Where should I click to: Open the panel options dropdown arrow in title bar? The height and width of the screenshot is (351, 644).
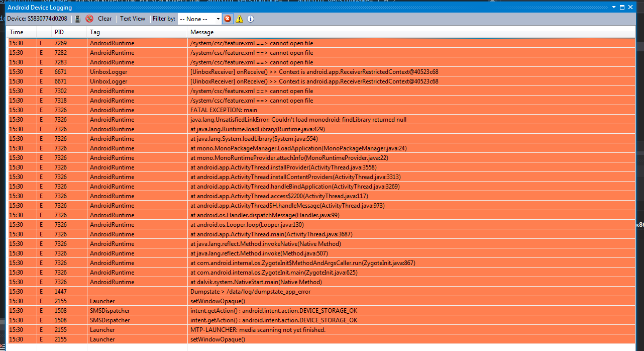(x=614, y=7)
